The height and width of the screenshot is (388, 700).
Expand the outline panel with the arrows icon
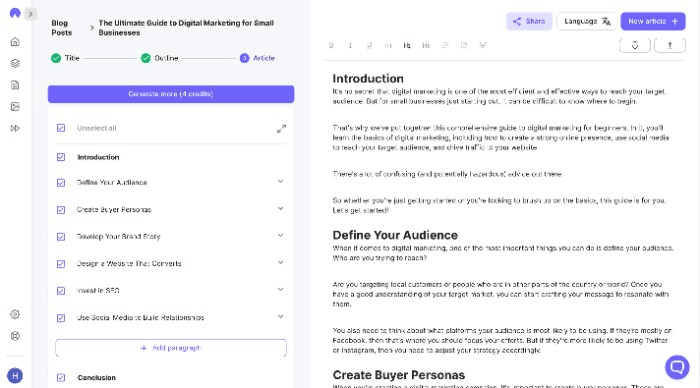[281, 129]
